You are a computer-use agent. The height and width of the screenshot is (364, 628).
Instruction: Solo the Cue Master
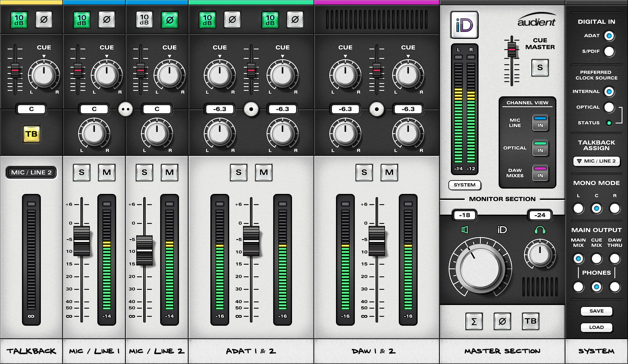coord(540,67)
